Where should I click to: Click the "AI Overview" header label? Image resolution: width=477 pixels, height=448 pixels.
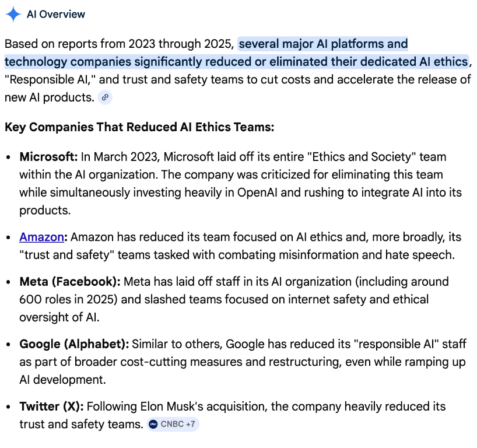(56, 14)
